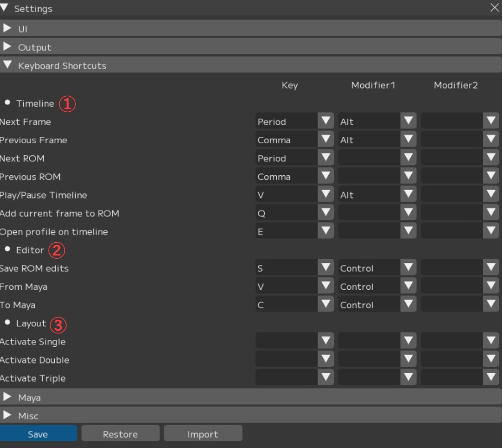The image size is (502, 448).
Task: Collapse the Settings panel triangle icon
Action: coord(5,8)
